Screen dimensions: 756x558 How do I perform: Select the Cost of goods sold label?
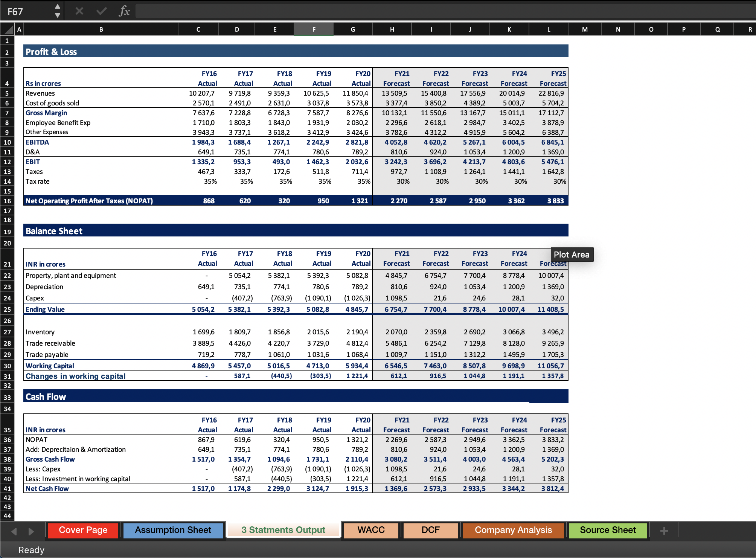pyautogui.click(x=52, y=103)
